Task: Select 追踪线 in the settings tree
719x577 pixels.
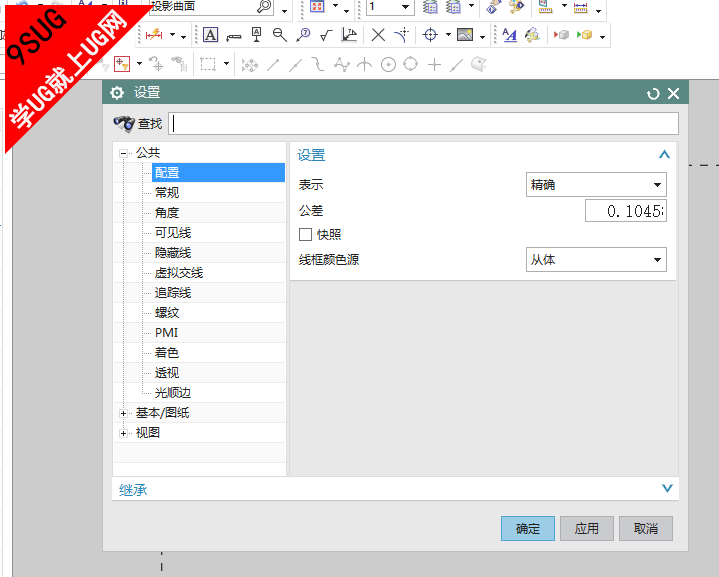Action: (x=173, y=293)
